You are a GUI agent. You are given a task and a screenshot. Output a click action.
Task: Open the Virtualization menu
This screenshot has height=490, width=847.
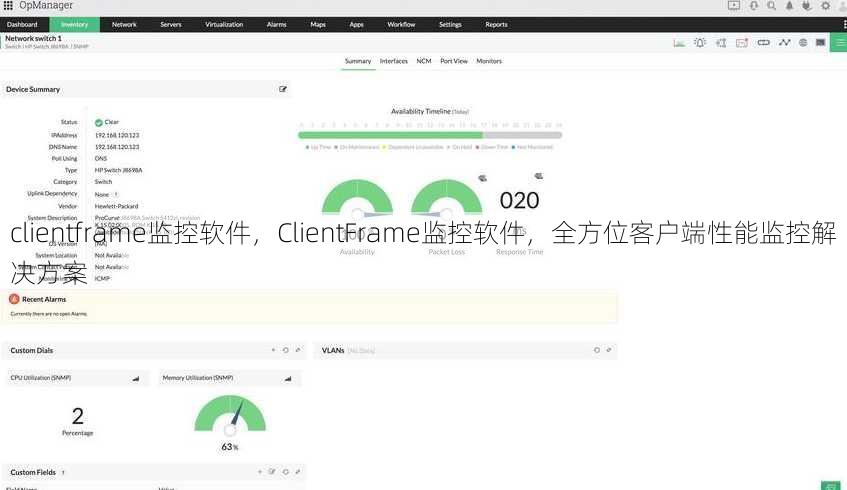point(224,24)
